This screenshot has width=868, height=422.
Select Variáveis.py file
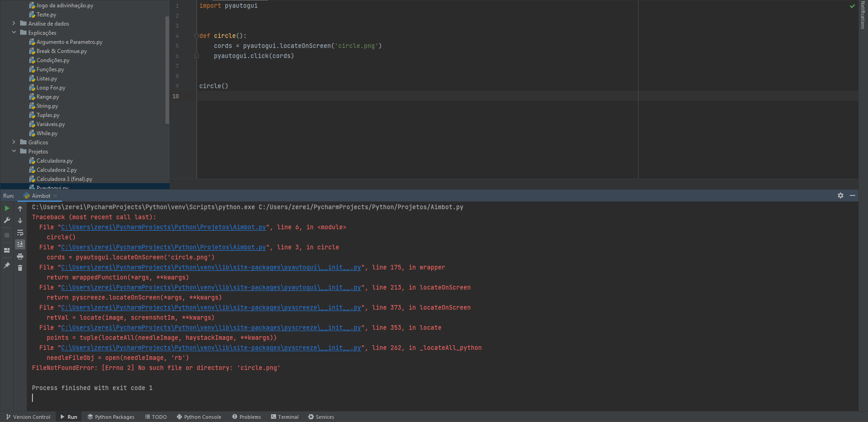50,124
